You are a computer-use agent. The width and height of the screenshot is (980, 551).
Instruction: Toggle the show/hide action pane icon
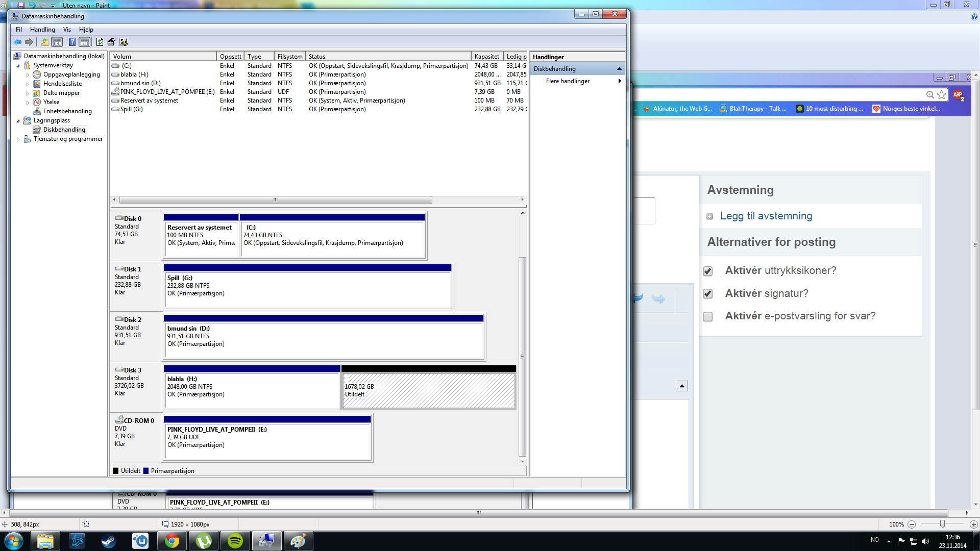click(85, 42)
